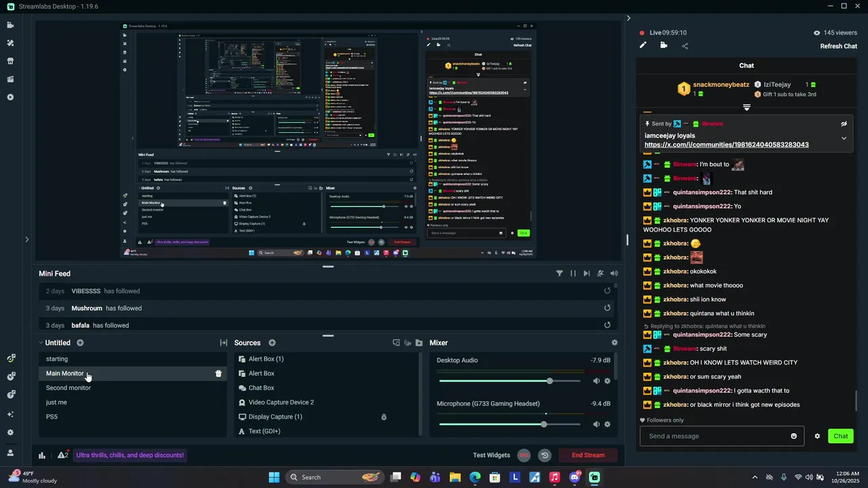Toggle the recording REC button
Image resolution: width=868 pixels, height=488 pixels.
(x=524, y=455)
